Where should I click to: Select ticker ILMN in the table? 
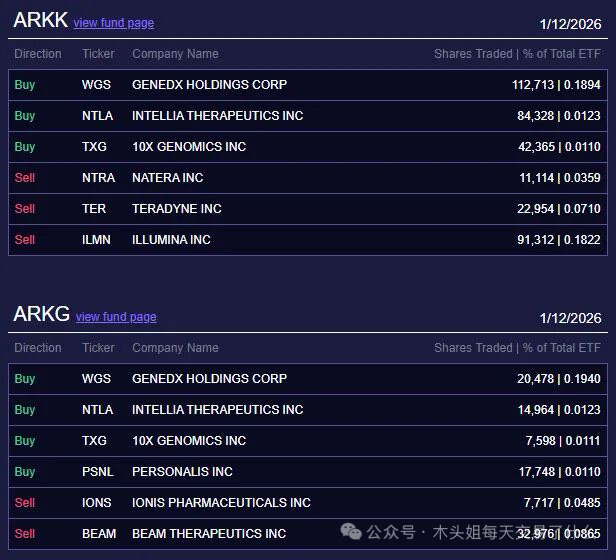pyautogui.click(x=96, y=240)
